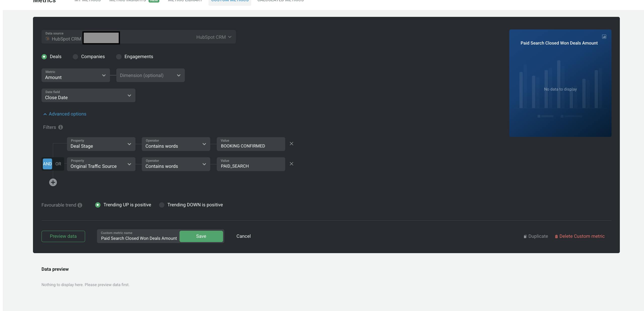Open the Deal Stage property dropdown
The image size is (644, 311).
tap(101, 144)
